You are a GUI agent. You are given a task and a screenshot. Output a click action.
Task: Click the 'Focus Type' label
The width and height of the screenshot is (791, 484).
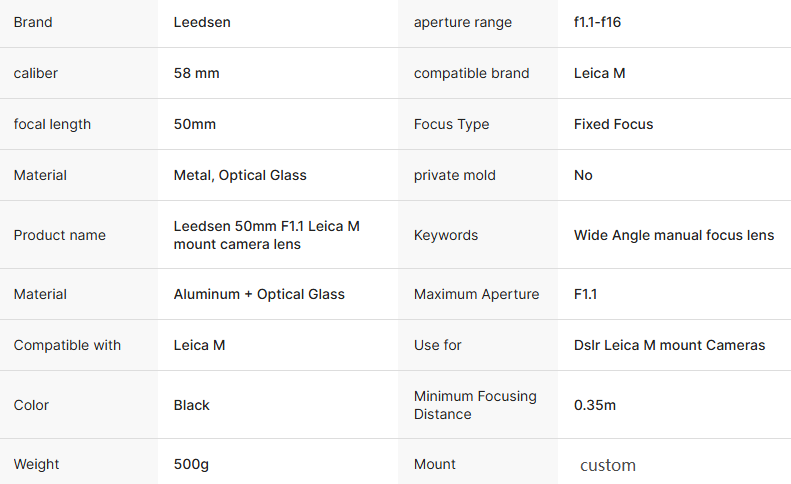[451, 124]
